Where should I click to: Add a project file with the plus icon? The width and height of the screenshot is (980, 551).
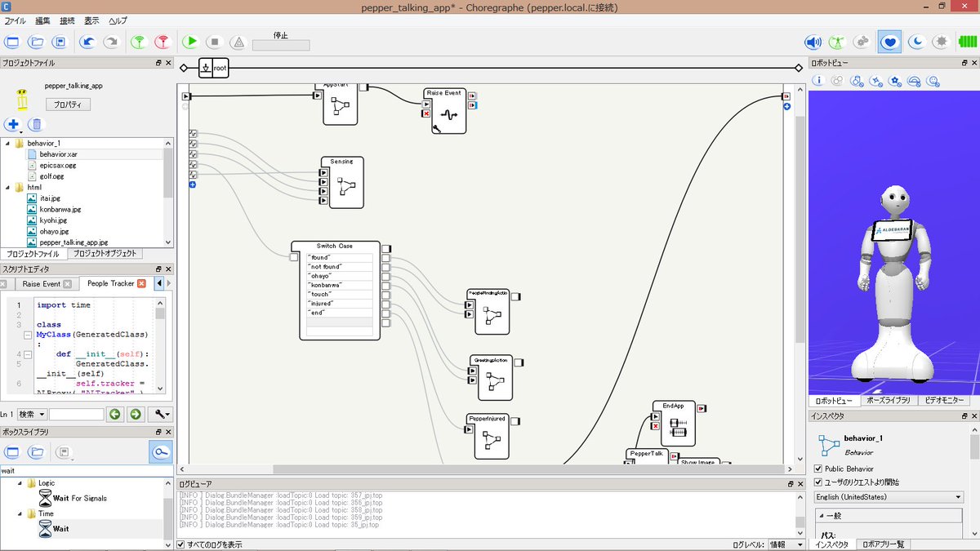pyautogui.click(x=12, y=125)
